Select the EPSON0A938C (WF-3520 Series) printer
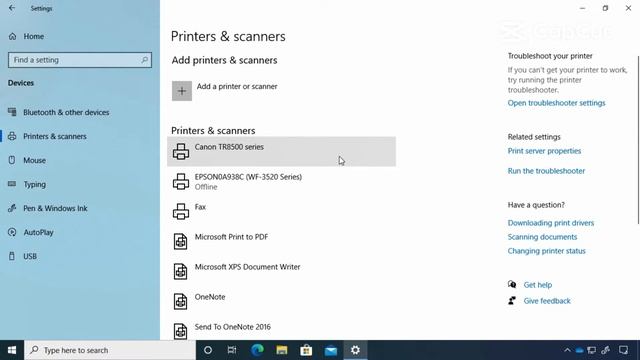Screen dimensions: 640x360 tap(281, 182)
